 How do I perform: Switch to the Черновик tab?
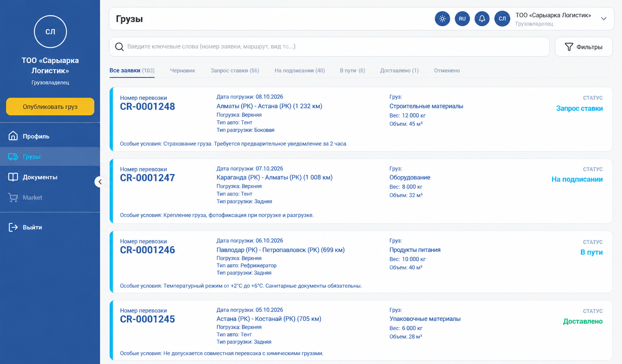[183, 71]
